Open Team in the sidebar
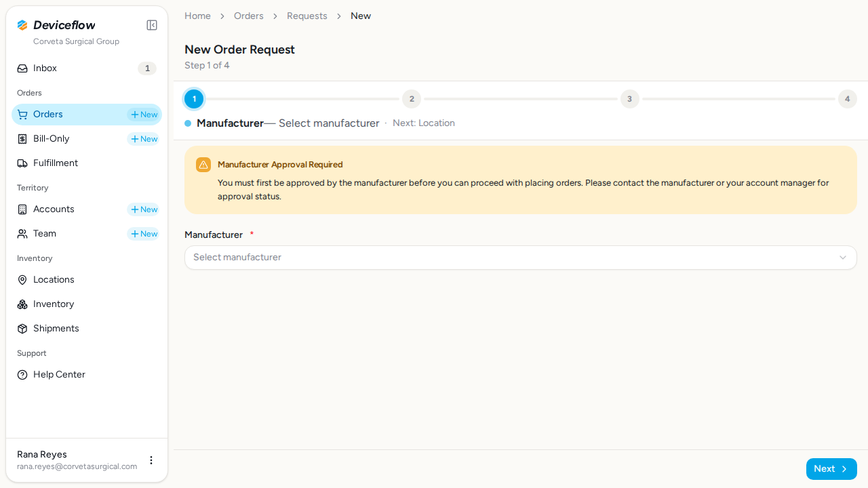The width and height of the screenshot is (868, 488). 87,234
